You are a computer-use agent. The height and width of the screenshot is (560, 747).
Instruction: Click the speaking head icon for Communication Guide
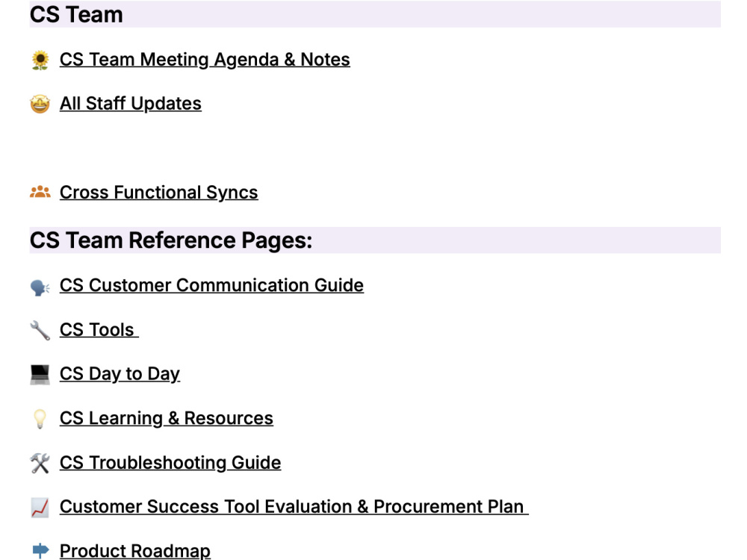(40, 287)
